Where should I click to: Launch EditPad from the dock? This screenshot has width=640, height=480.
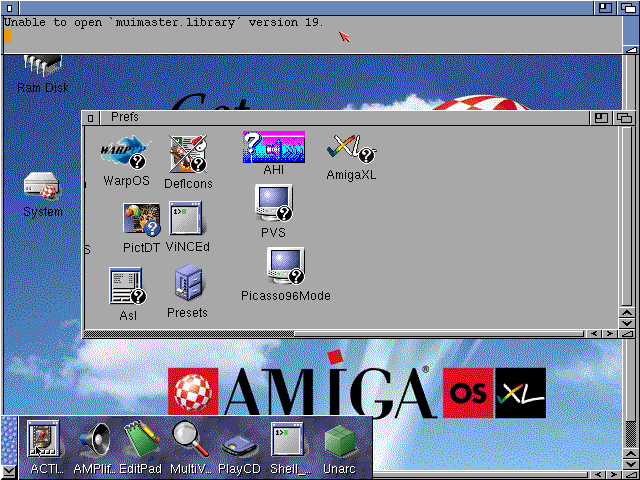(141, 440)
